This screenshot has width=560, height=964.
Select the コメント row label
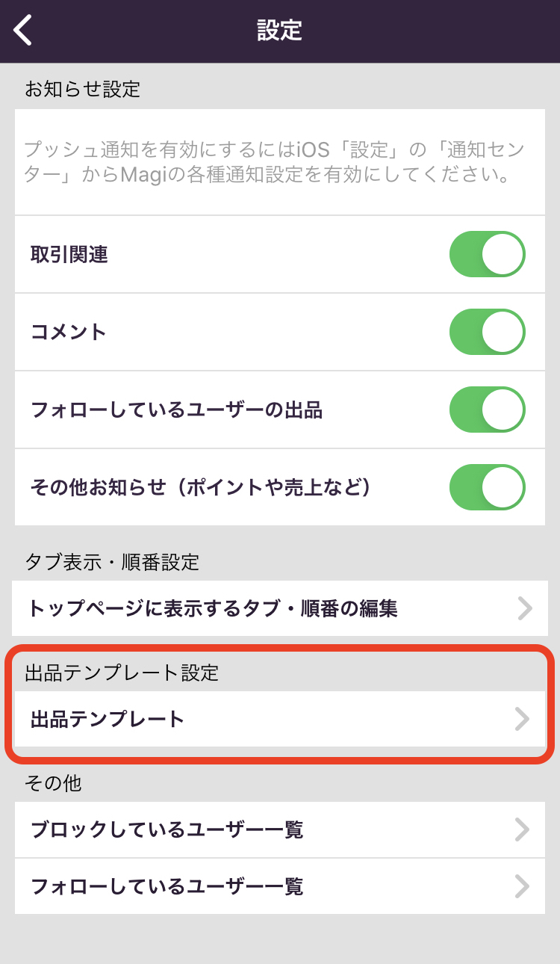(69, 332)
